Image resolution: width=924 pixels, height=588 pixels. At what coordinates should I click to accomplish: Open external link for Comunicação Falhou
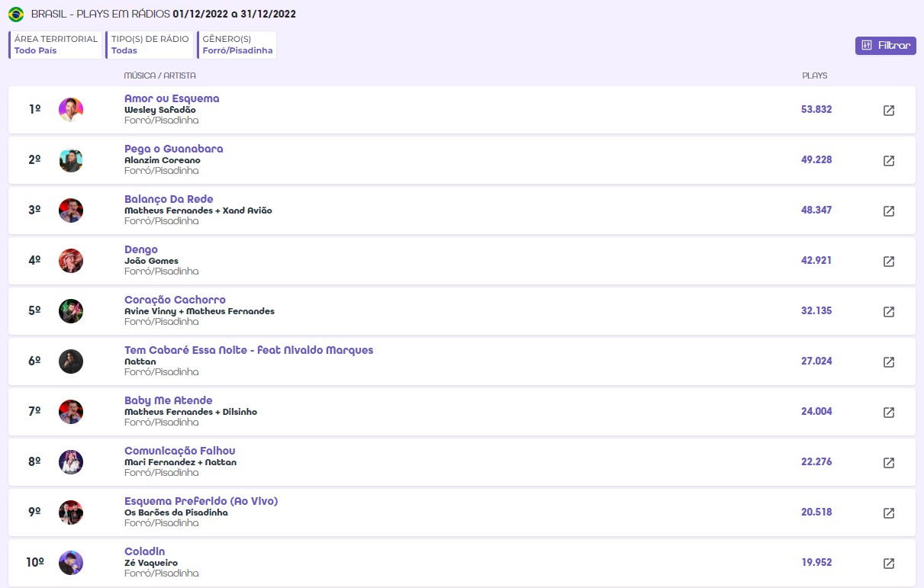(889, 463)
